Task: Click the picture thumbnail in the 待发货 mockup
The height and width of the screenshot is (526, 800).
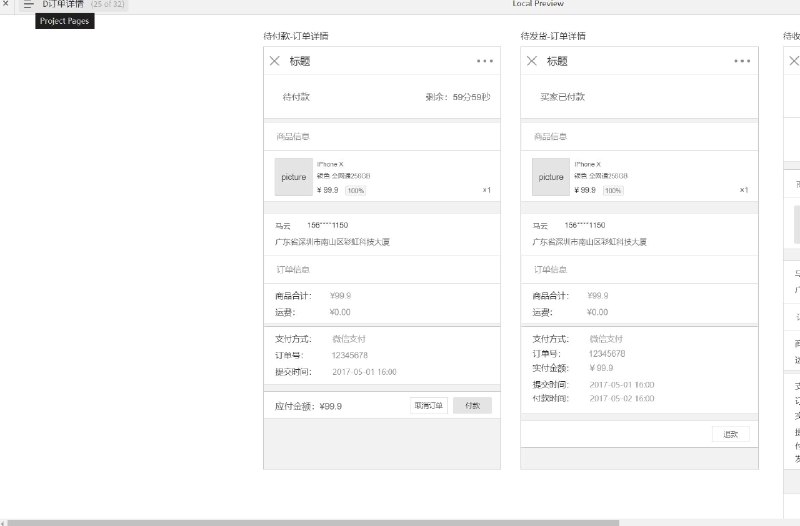Action: [551, 177]
